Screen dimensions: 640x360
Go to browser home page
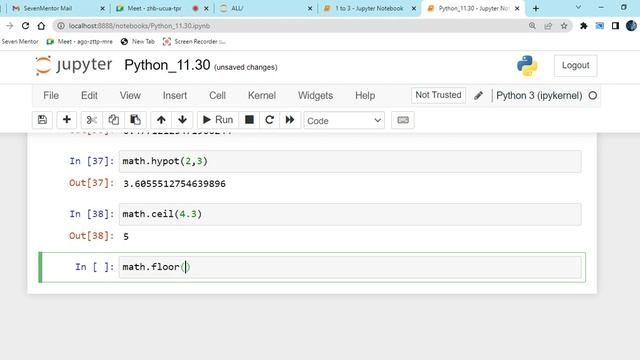41,26
